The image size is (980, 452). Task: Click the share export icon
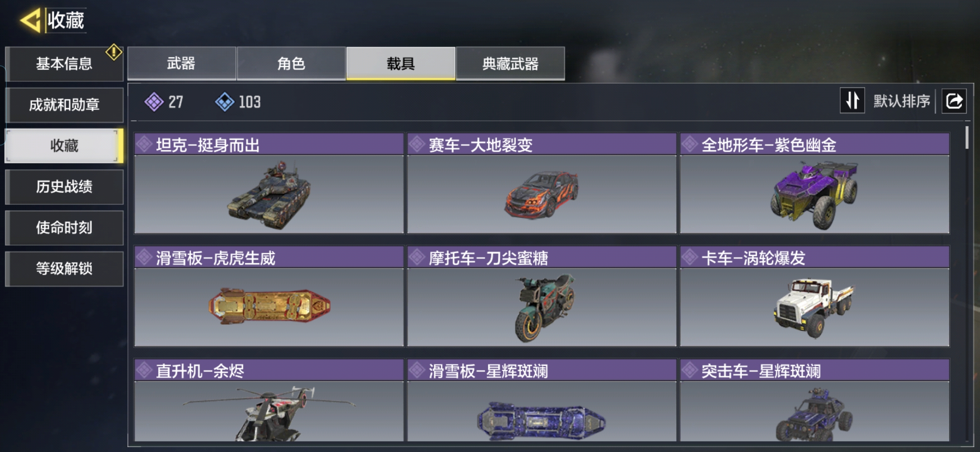click(954, 101)
